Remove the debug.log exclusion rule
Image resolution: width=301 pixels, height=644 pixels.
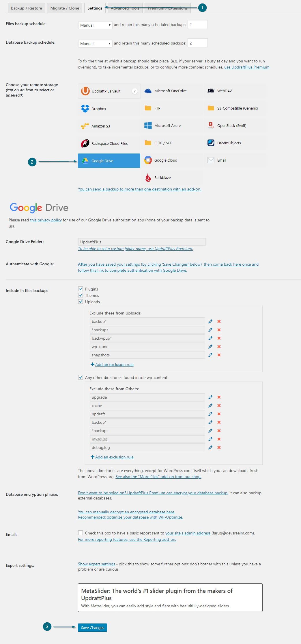pos(219,447)
